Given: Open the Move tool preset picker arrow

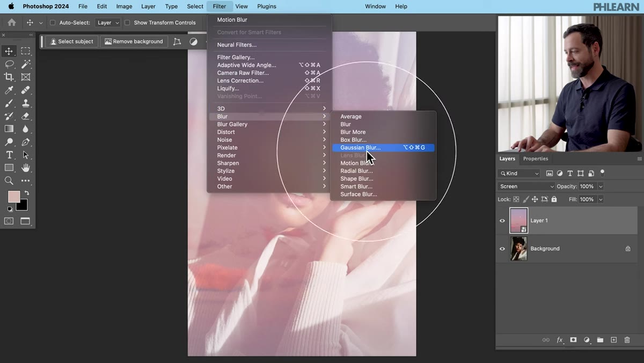Looking at the screenshot, I should (x=41, y=23).
